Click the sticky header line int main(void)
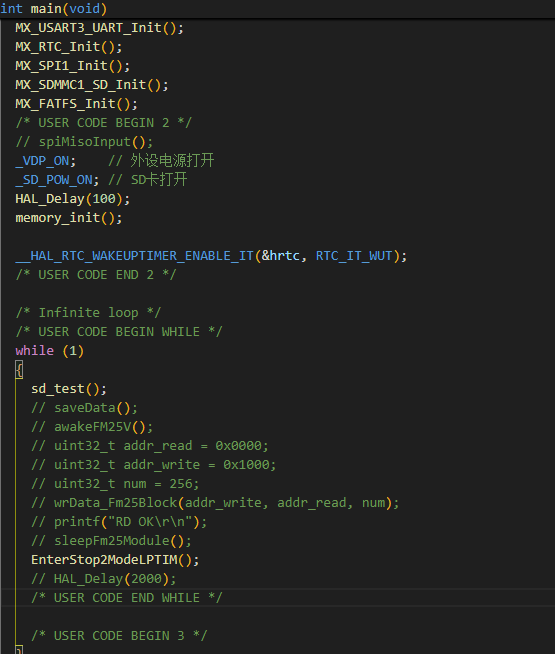 (x=53, y=8)
